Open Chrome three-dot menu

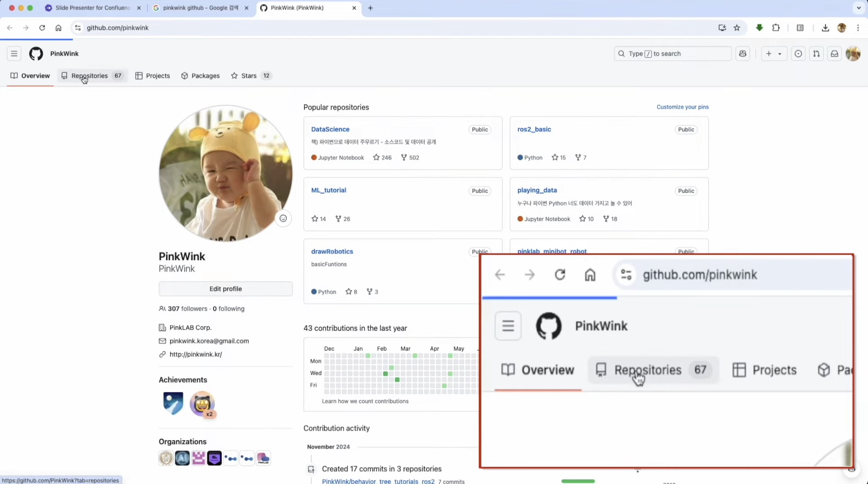click(x=858, y=28)
